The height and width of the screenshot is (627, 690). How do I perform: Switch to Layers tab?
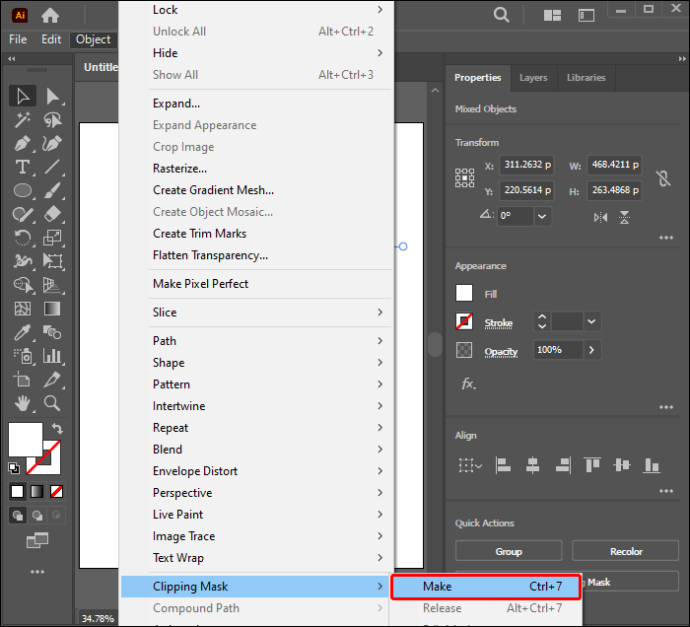(x=533, y=78)
